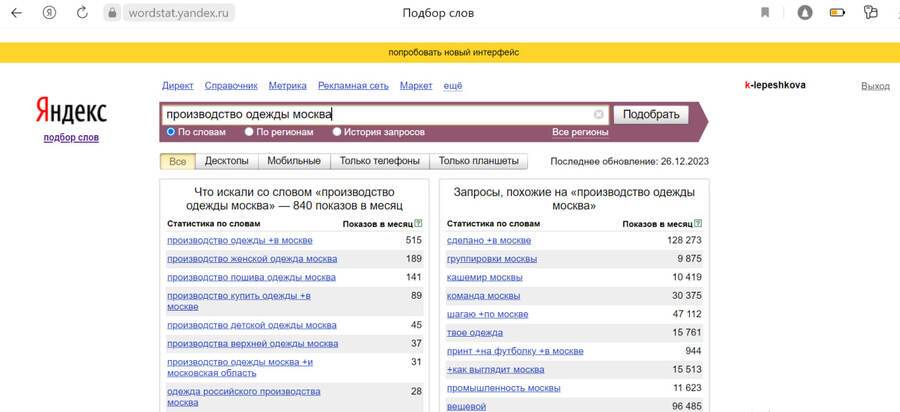The image size is (900, 412).
Task: Click the help icon next to right 'Показов в месяц'
Action: (x=698, y=223)
